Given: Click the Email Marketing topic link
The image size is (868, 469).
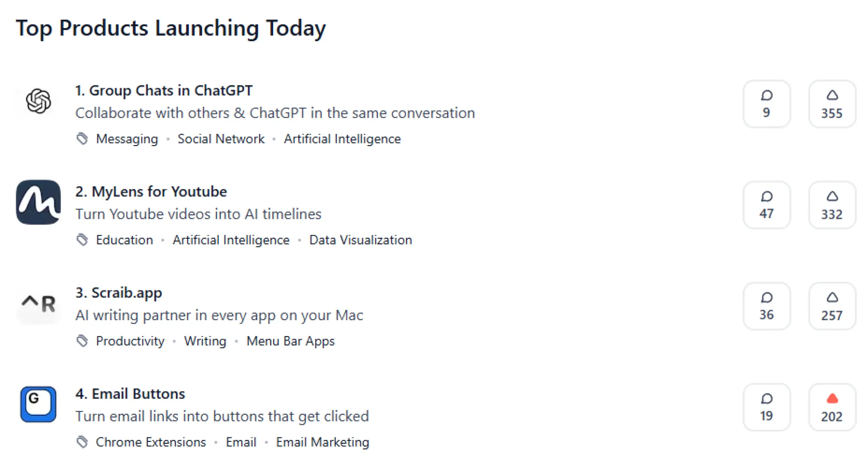Looking at the screenshot, I should click(322, 442).
